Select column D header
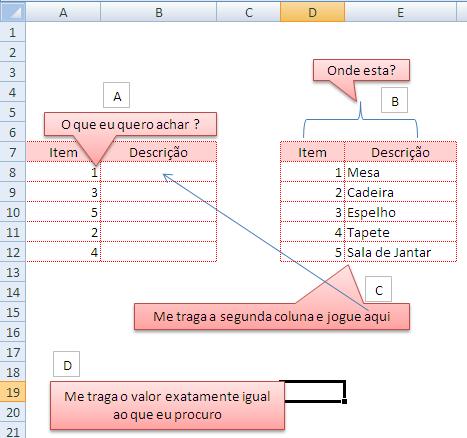 click(312, 13)
